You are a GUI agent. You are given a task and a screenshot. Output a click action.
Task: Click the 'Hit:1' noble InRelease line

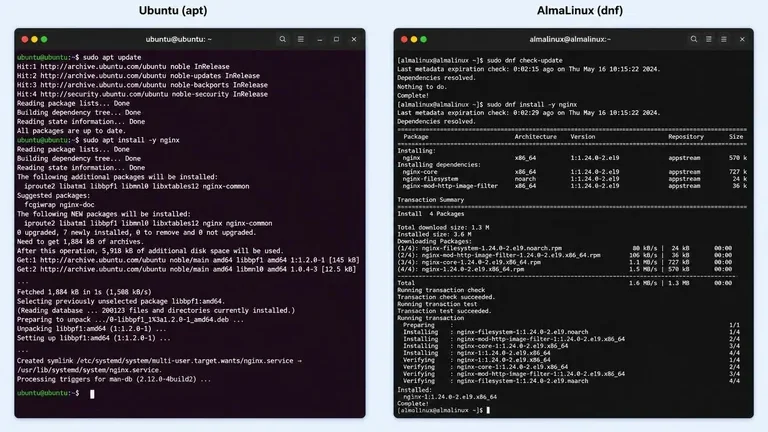[x=123, y=67]
